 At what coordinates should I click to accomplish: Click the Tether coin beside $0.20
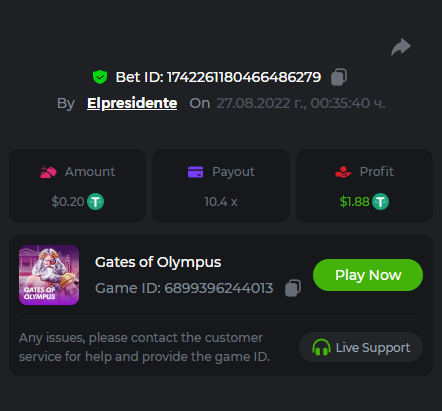(95, 202)
